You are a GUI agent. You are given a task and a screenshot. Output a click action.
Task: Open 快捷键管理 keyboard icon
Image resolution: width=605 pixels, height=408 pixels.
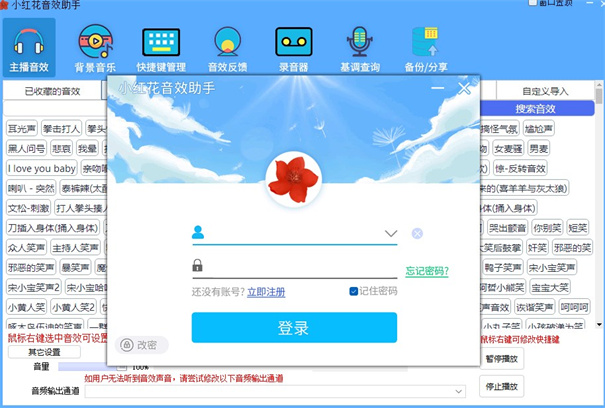161,46
